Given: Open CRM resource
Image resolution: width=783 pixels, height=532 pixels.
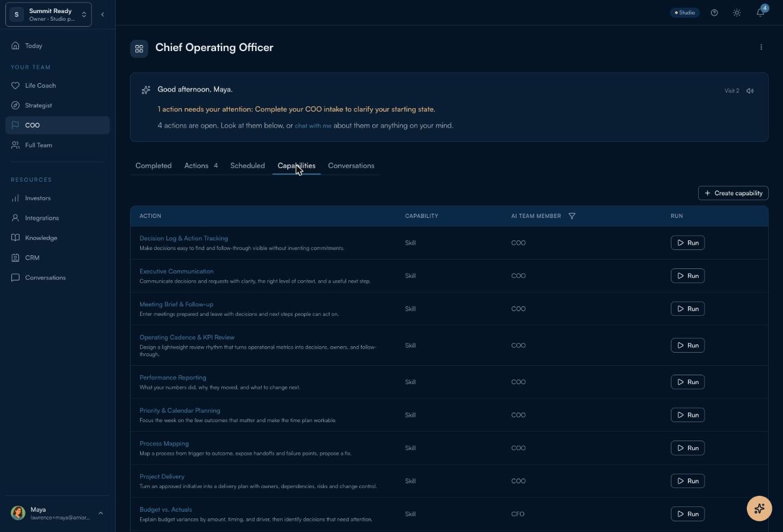Looking at the screenshot, I should tap(58, 258).
